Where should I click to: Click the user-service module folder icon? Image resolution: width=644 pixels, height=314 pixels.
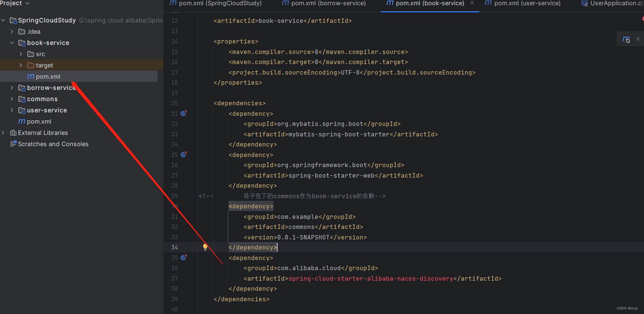pos(22,110)
